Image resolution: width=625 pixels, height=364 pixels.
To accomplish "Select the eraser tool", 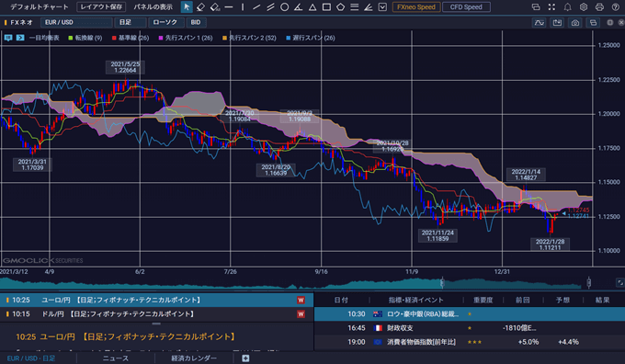I will [x=200, y=6].
